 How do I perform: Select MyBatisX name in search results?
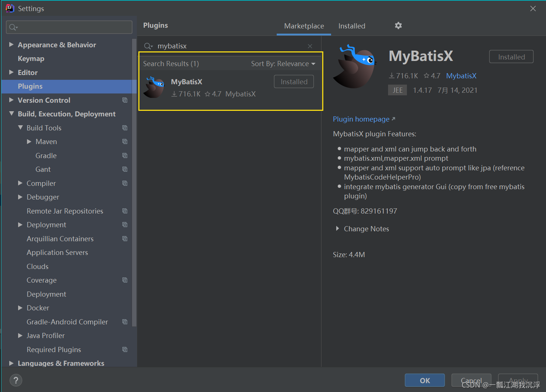[186, 82]
